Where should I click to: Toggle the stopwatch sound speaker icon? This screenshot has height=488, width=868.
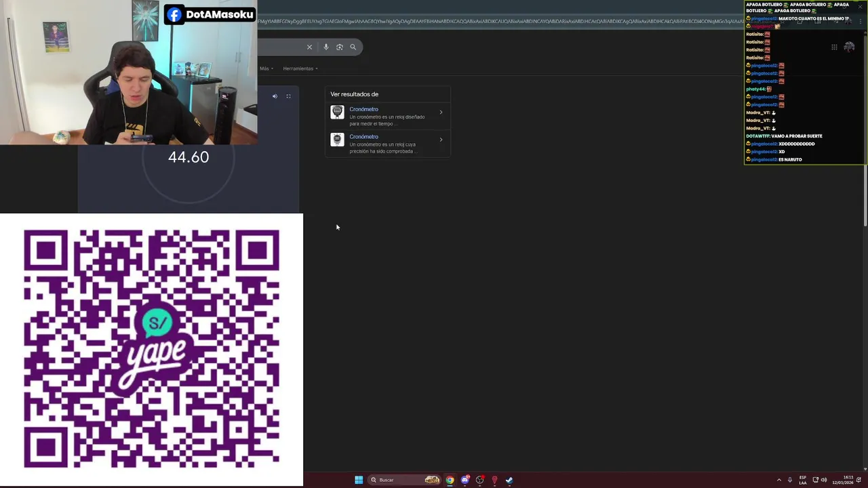pos(275,96)
